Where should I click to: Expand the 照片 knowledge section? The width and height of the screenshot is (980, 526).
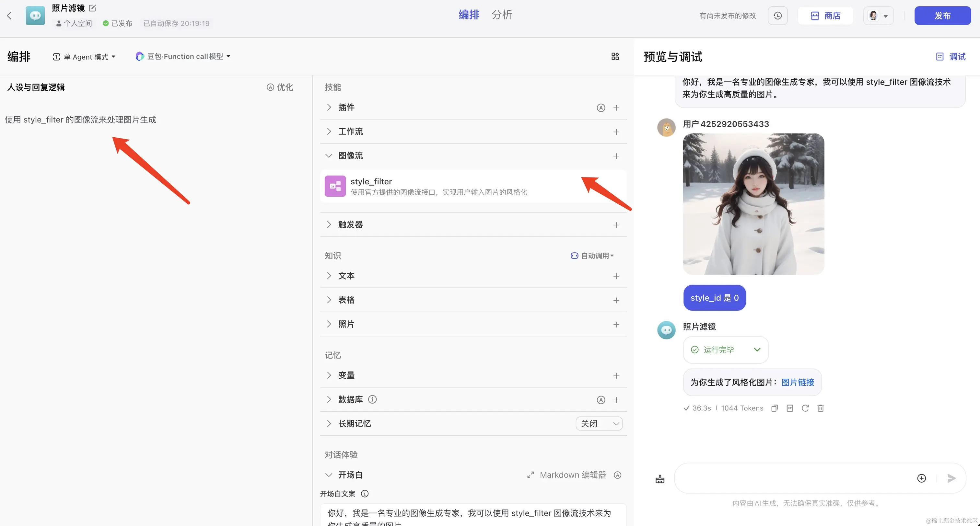tap(329, 324)
